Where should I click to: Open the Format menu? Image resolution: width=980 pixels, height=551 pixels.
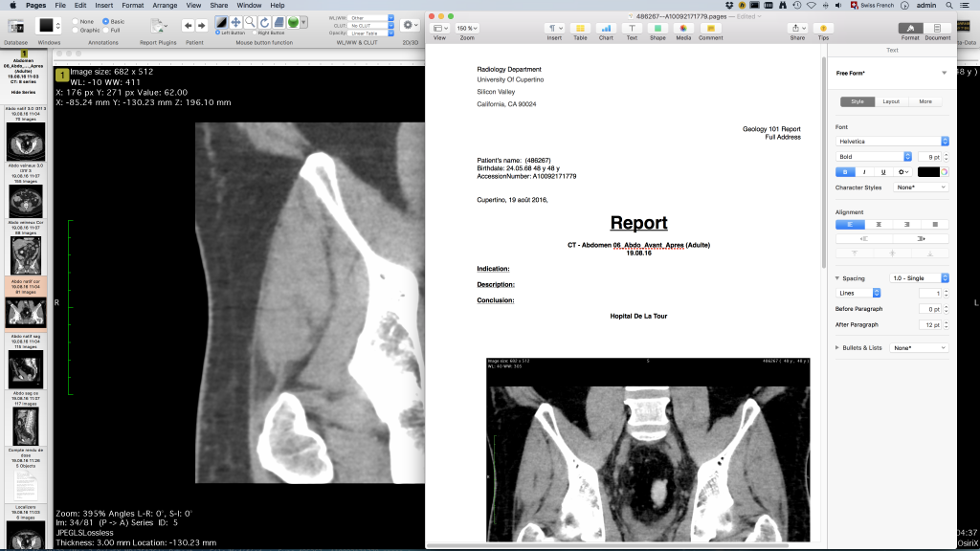(132, 5)
